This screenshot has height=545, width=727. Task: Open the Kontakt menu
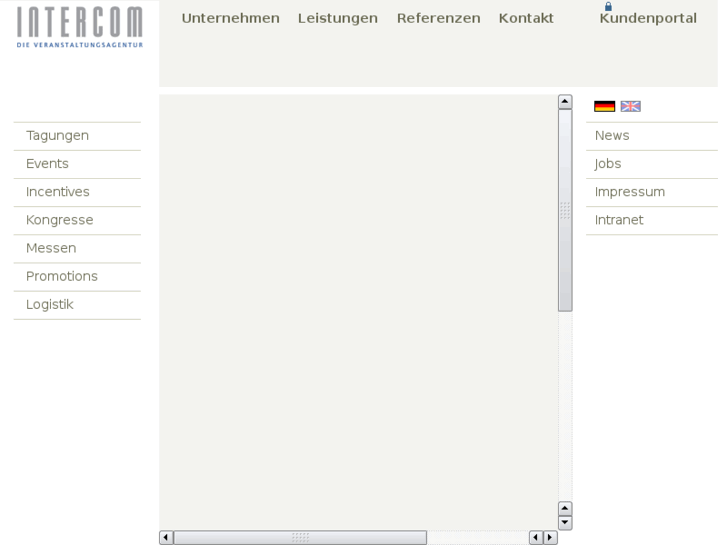pos(526,18)
